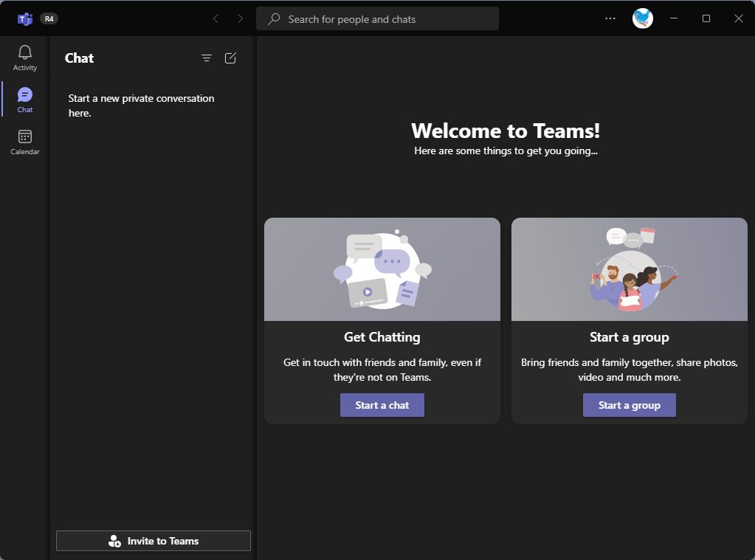The height and width of the screenshot is (560, 755).
Task: Open the profile avatar menu
Action: pyautogui.click(x=642, y=18)
